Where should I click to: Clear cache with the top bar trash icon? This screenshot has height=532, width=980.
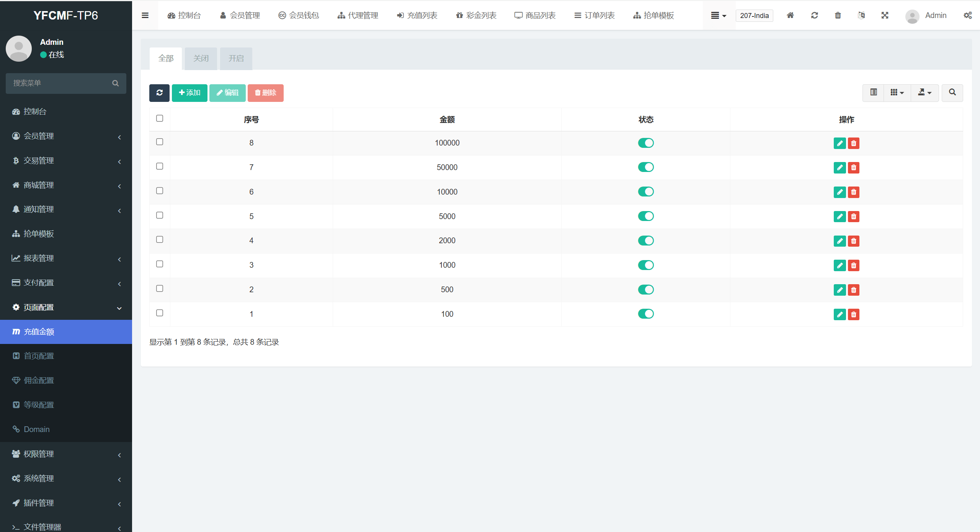click(838, 15)
